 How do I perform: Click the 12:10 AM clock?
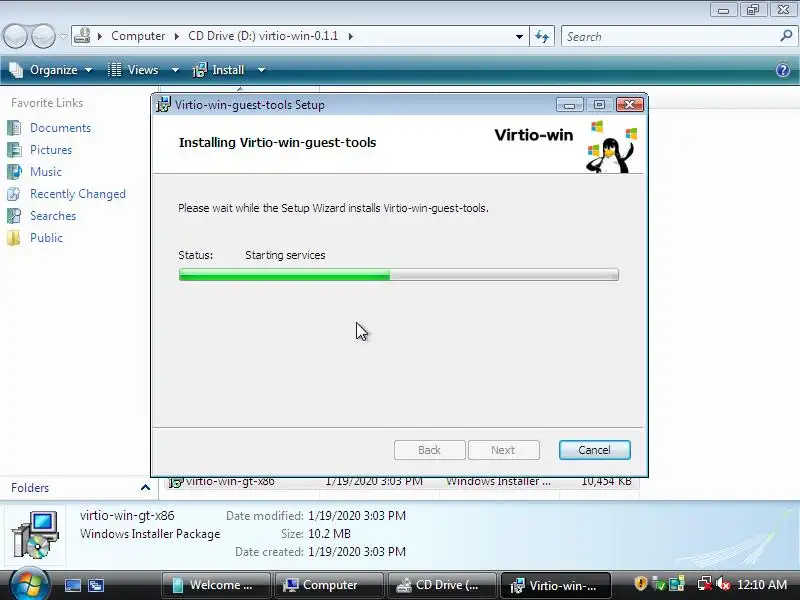[x=762, y=585]
